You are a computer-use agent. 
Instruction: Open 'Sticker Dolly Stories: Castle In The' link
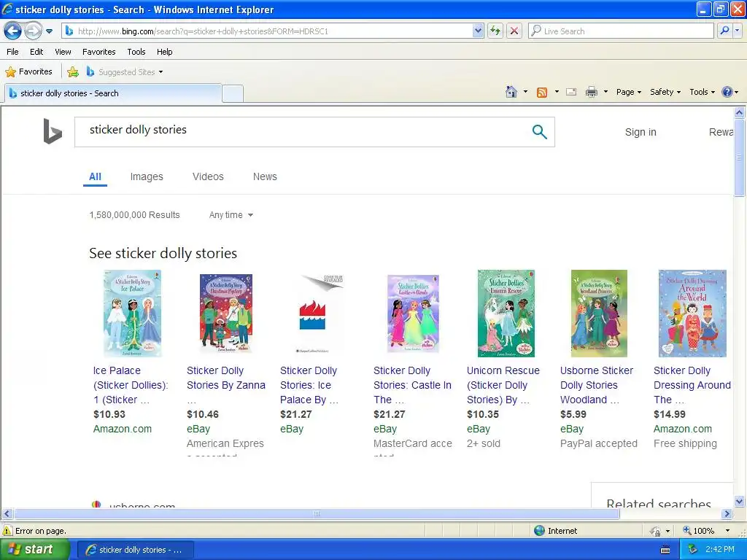coord(412,385)
